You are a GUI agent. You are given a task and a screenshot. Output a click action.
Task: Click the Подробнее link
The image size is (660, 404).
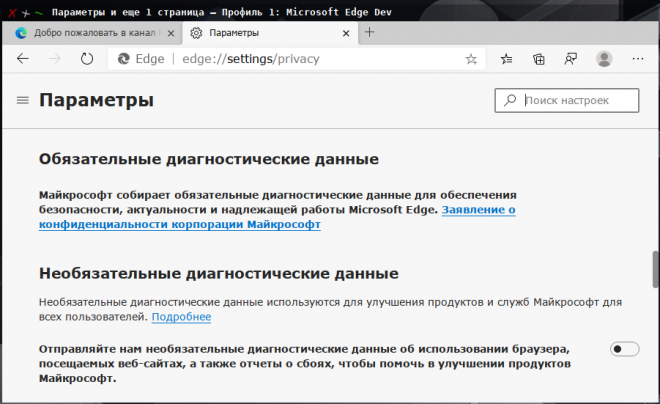[x=181, y=317]
